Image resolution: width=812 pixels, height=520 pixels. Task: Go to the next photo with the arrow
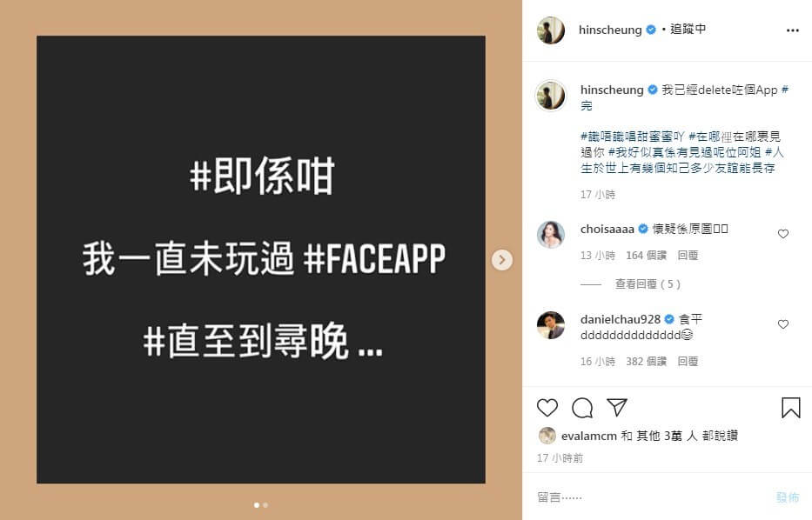pyautogui.click(x=502, y=260)
